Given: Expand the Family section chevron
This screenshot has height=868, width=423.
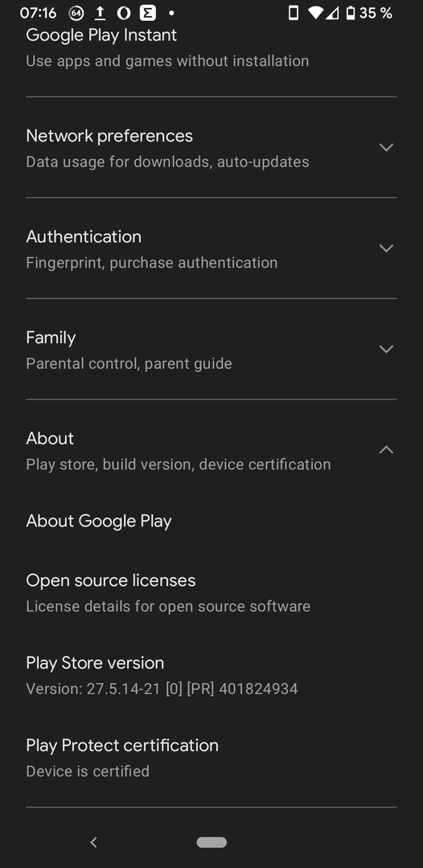Looking at the screenshot, I should tap(386, 349).
